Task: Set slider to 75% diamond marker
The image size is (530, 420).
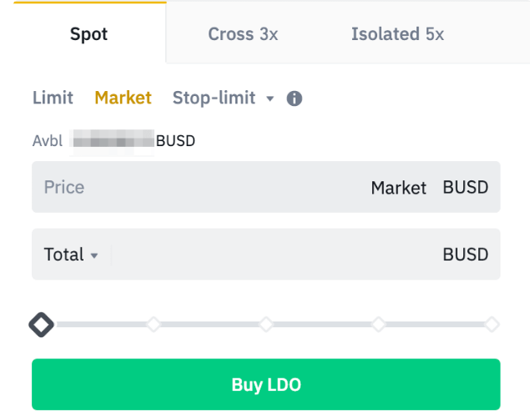Action: pyautogui.click(x=379, y=325)
